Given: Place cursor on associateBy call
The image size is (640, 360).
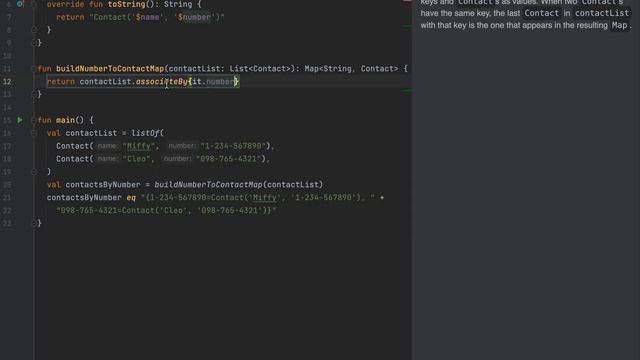Looking at the screenshot, I should click(x=162, y=82).
